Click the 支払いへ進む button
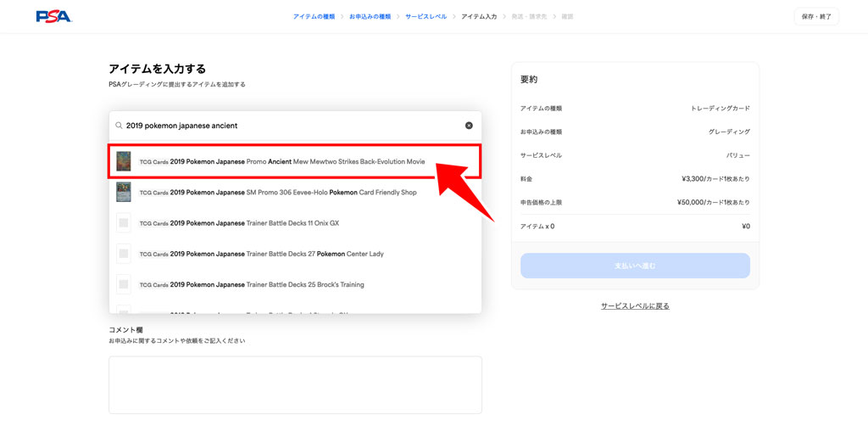The height and width of the screenshot is (426, 868). pyautogui.click(x=635, y=266)
